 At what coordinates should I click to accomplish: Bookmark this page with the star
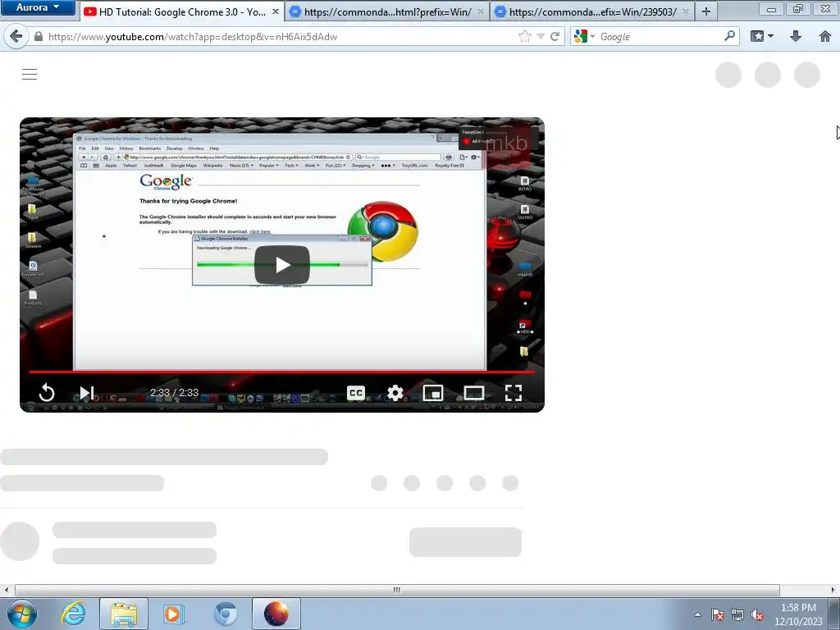point(524,36)
